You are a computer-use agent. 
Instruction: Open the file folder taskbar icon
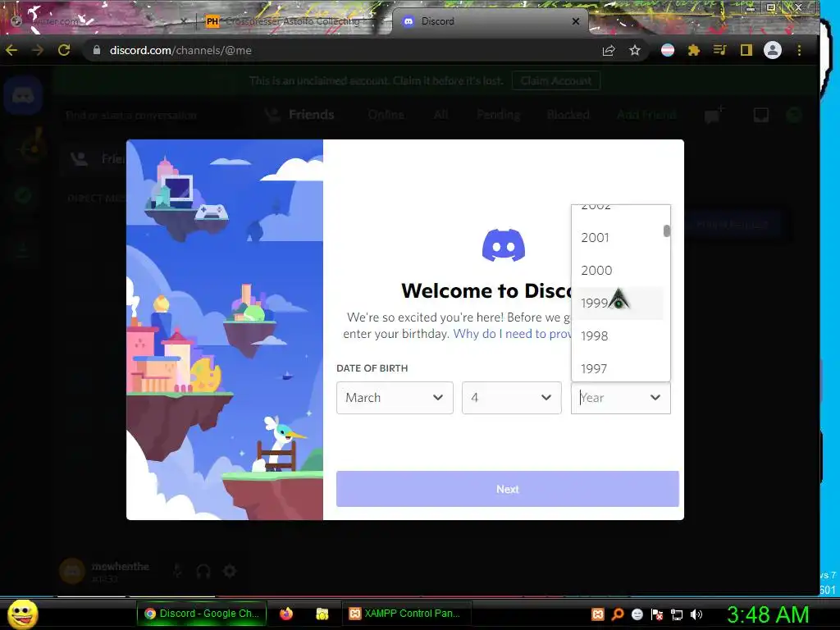point(322,614)
